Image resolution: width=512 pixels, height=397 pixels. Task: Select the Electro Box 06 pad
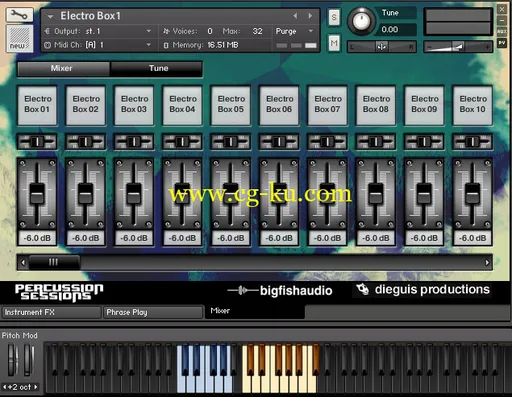(279, 105)
